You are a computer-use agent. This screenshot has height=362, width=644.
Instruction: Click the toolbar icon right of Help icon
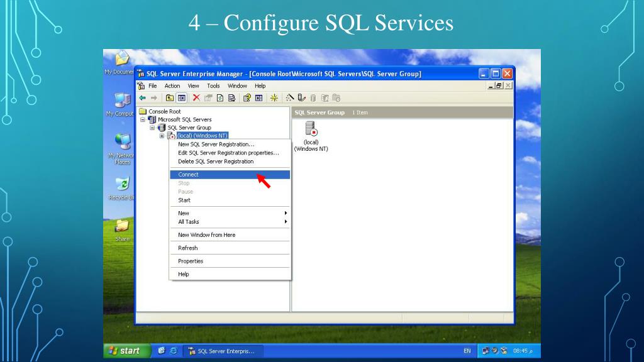258,97
